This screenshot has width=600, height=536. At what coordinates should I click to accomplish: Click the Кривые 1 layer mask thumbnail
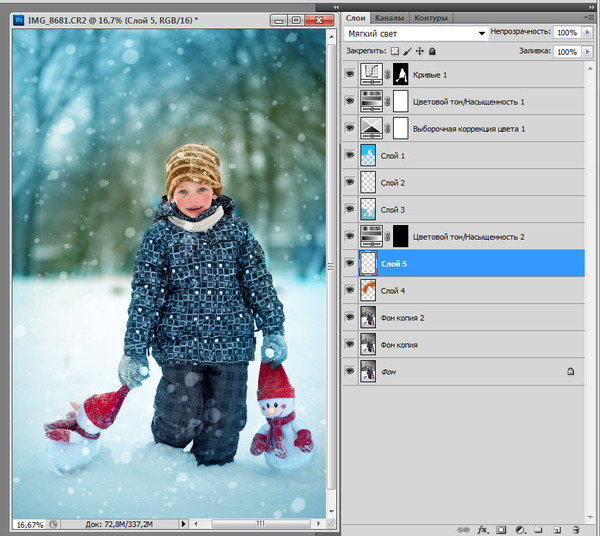pos(402,74)
